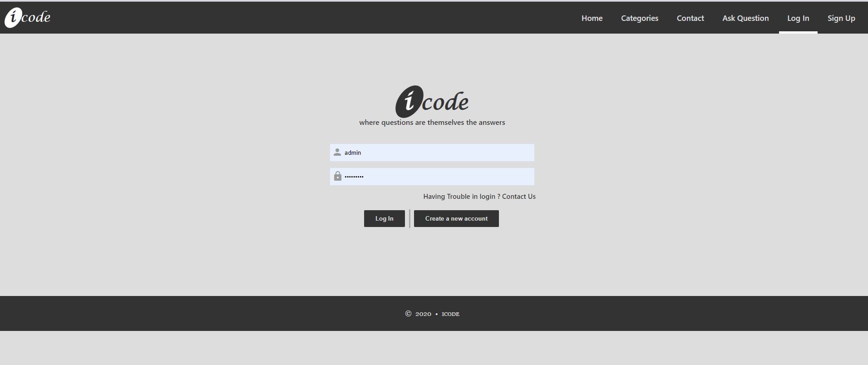Click Create a new account button
Screen dimensions: 868x365
[x=456, y=218]
